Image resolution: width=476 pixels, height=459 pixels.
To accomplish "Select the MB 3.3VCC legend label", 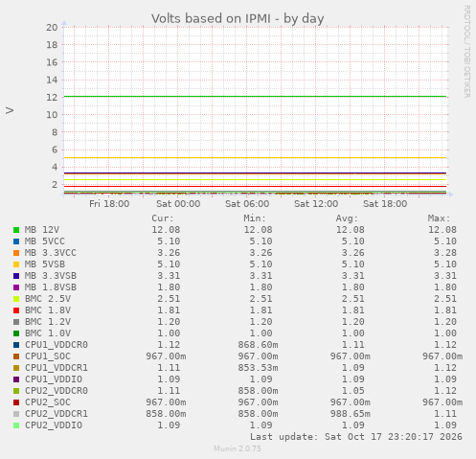I will point(51,253).
